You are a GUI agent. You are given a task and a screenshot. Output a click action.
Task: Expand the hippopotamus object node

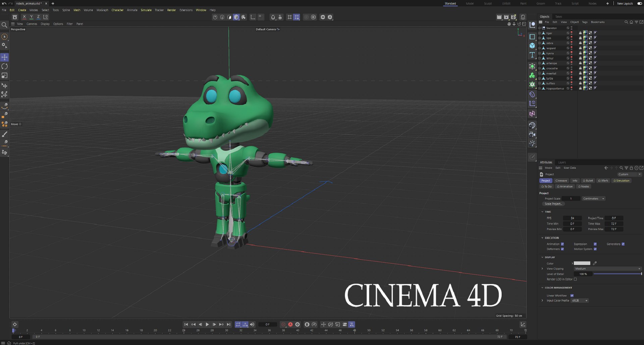[x=539, y=88]
